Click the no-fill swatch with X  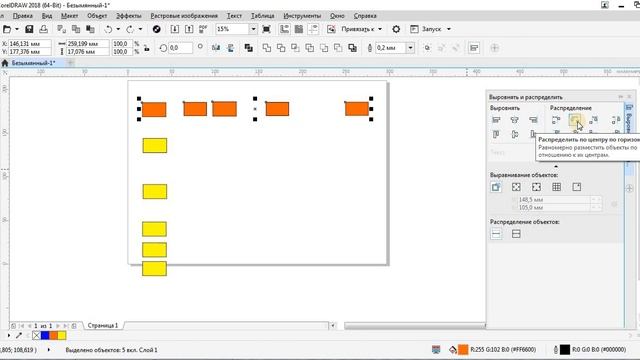36,336
